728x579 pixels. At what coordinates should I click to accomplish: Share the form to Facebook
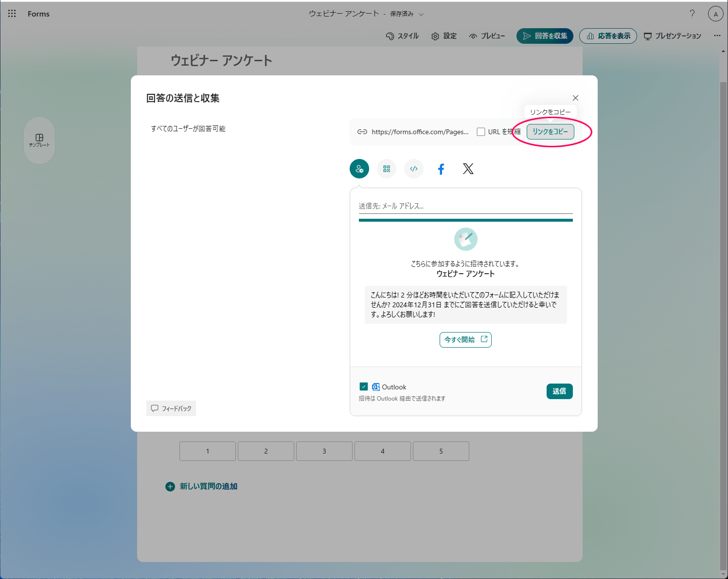coord(441,169)
